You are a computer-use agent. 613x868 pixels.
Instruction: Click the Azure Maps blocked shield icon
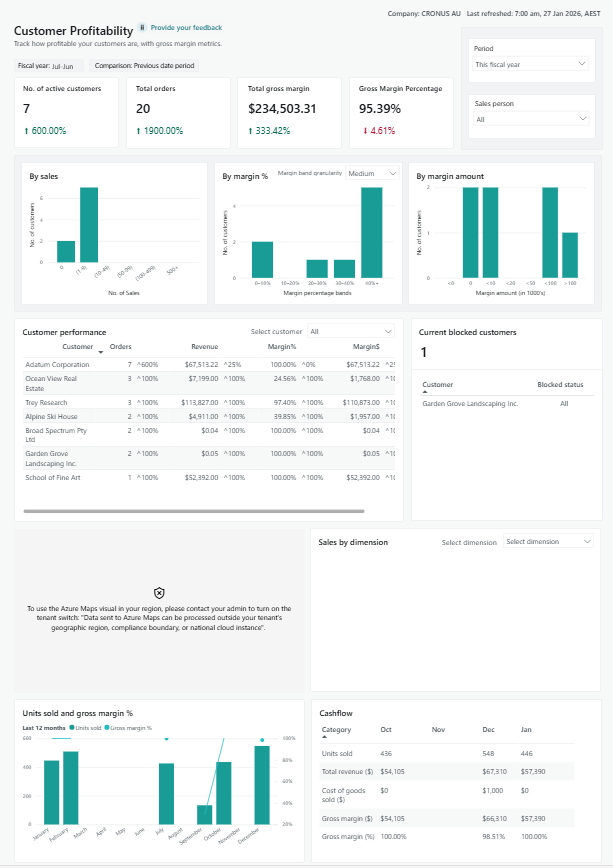point(159,593)
